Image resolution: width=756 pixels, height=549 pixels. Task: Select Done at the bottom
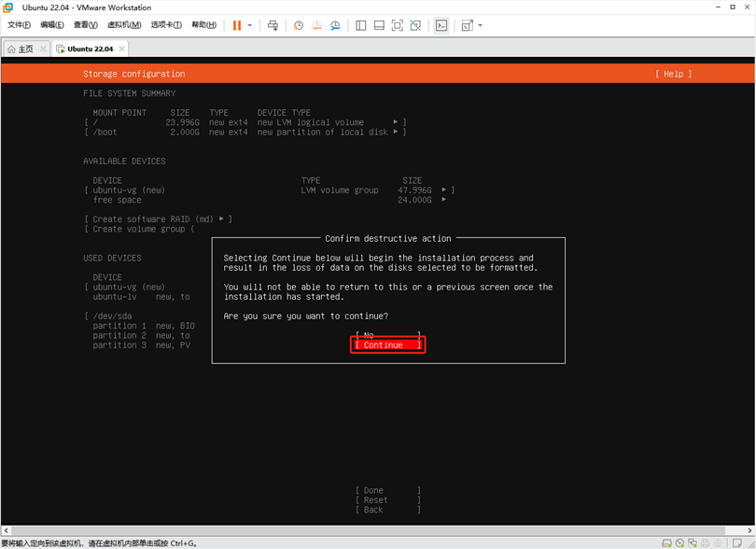pyautogui.click(x=387, y=490)
